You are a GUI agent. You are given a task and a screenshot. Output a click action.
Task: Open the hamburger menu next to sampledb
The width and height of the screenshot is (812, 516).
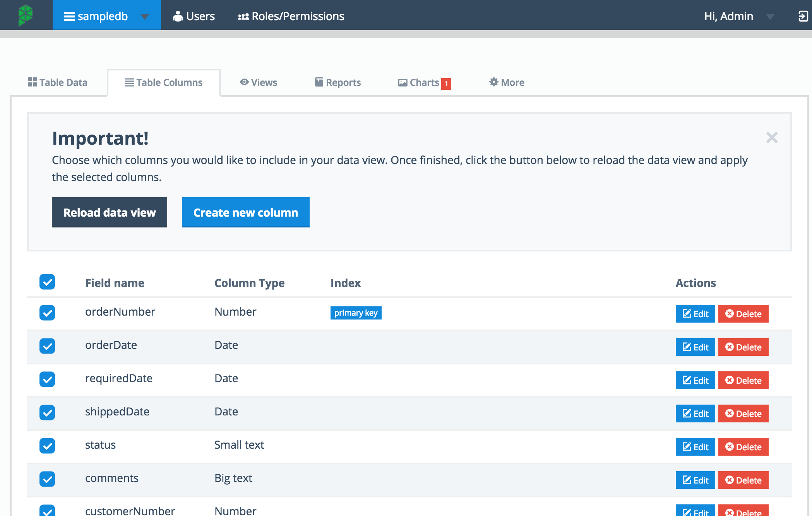[69, 16]
